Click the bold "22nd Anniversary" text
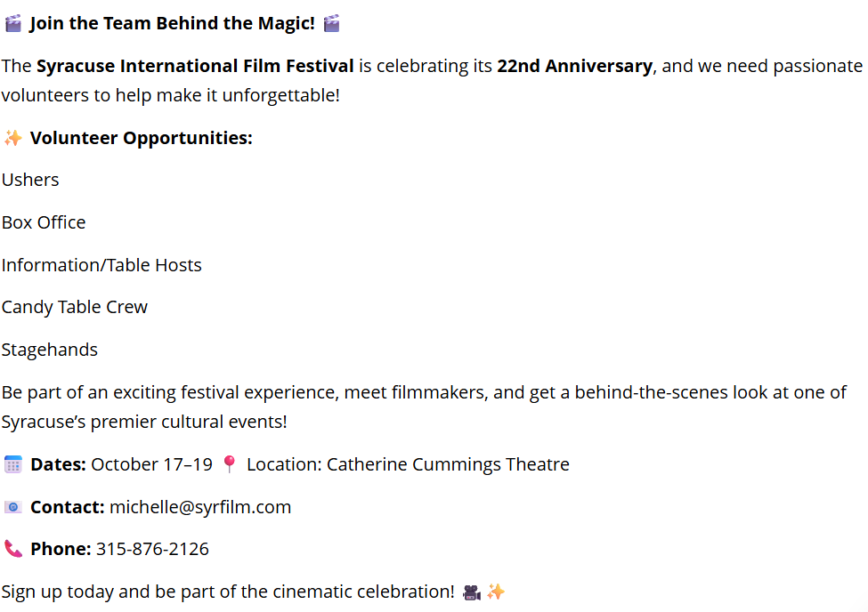 574,66
